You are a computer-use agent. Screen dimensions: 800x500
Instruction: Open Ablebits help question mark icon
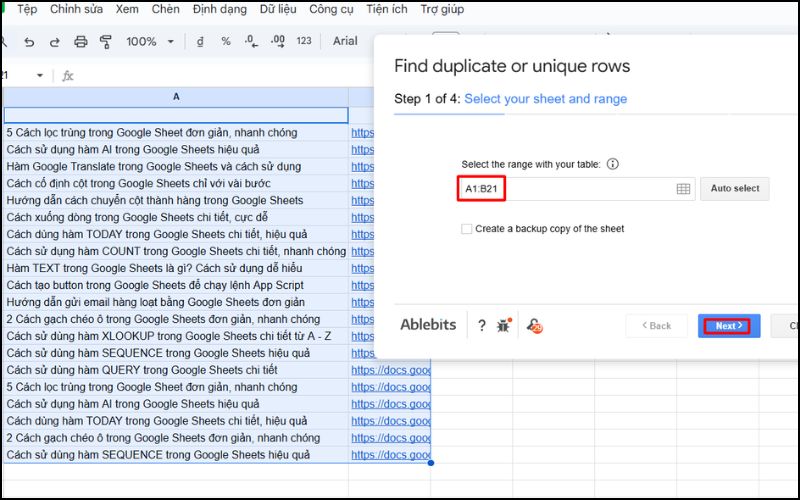(x=481, y=325)
